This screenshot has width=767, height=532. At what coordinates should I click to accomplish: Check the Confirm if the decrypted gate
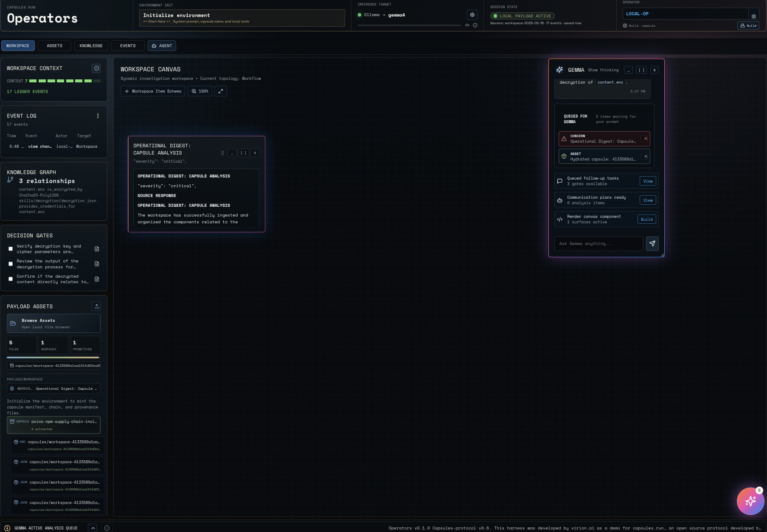tap(11, 279)
